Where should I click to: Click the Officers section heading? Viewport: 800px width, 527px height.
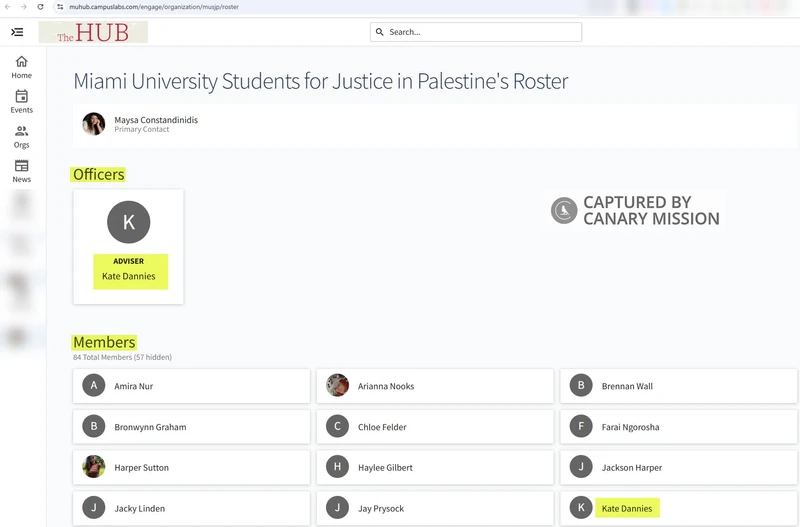click(98, 174)
